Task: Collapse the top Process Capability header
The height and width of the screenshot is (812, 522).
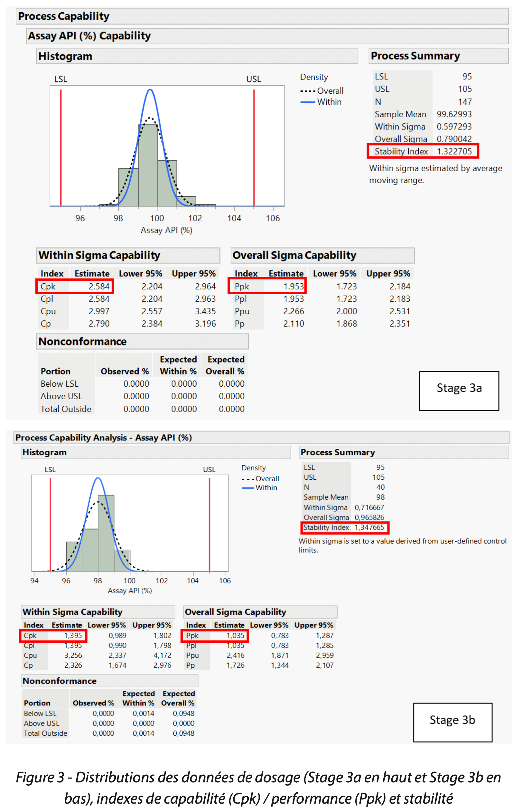Action: point(64,16)
